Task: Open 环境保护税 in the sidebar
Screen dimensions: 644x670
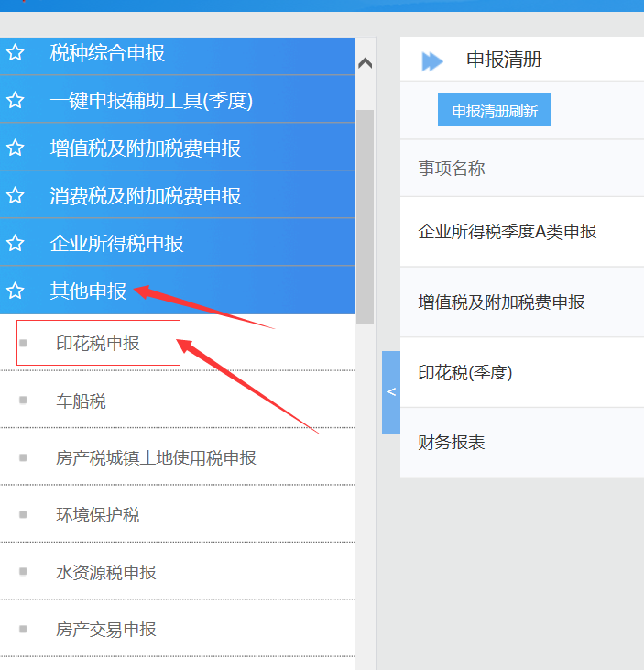Action: tap(178, 514)
